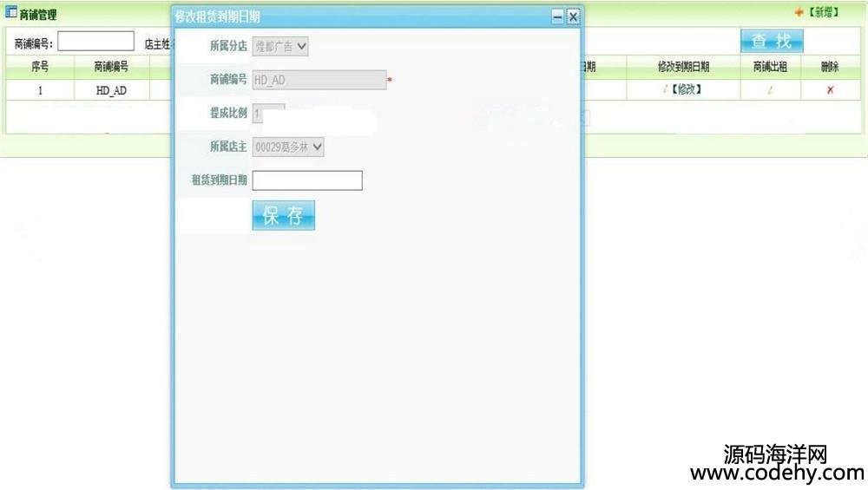Click the 商铺出租 column header
This screenshot has height=490, width=868.
coord(771,67)
